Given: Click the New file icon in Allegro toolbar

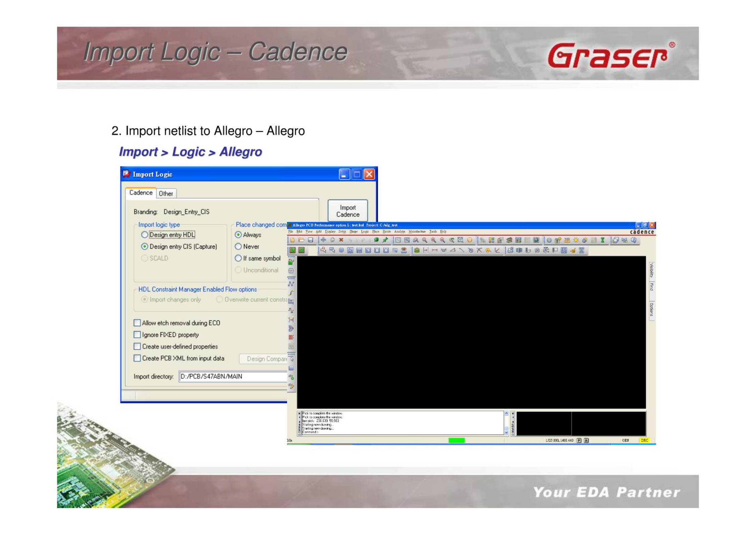Looking at the screenshot, I should [292, 240].
